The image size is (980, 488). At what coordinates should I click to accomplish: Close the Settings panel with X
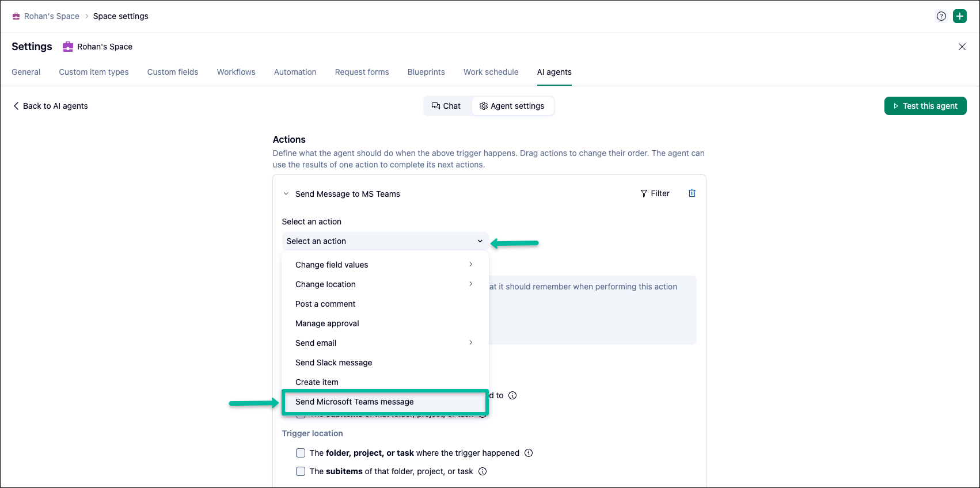962,47
